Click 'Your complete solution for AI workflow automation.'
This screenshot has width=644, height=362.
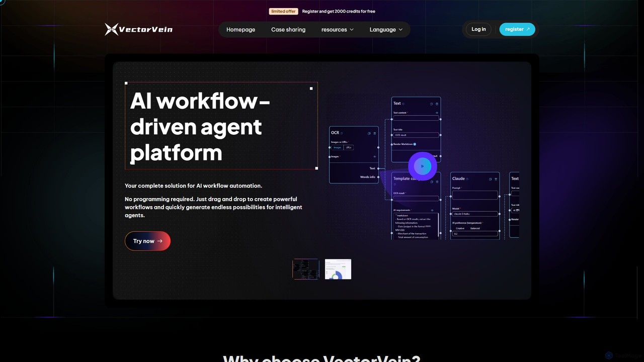(193, 186)
